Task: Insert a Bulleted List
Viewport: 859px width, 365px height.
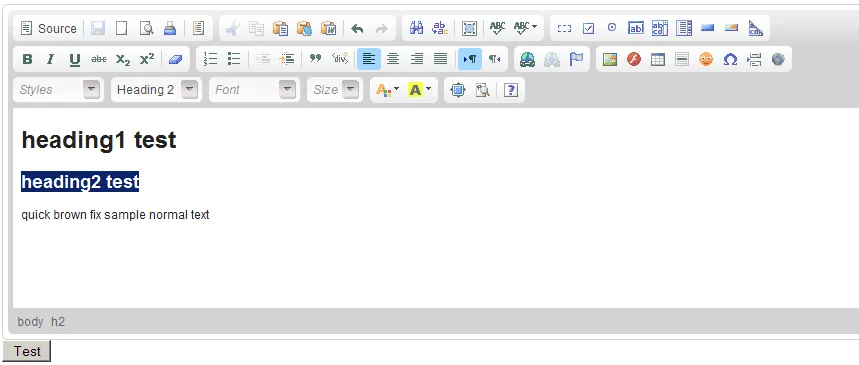Action: point(234,59)
